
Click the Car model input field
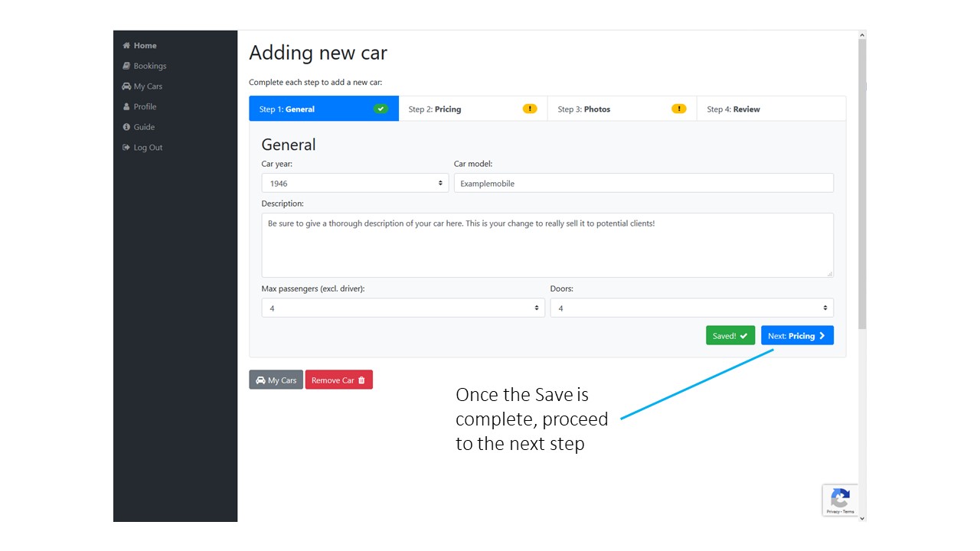(x=644, y=183)
